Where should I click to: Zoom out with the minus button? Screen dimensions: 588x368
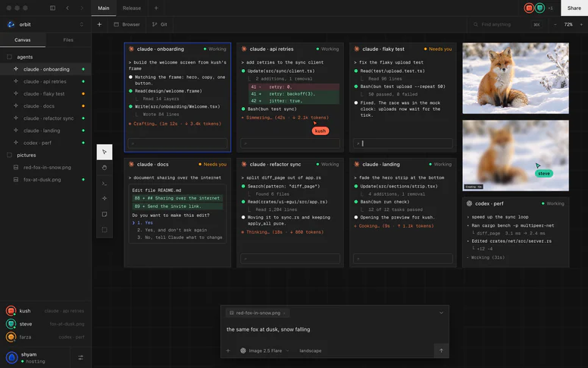[555, 24]
